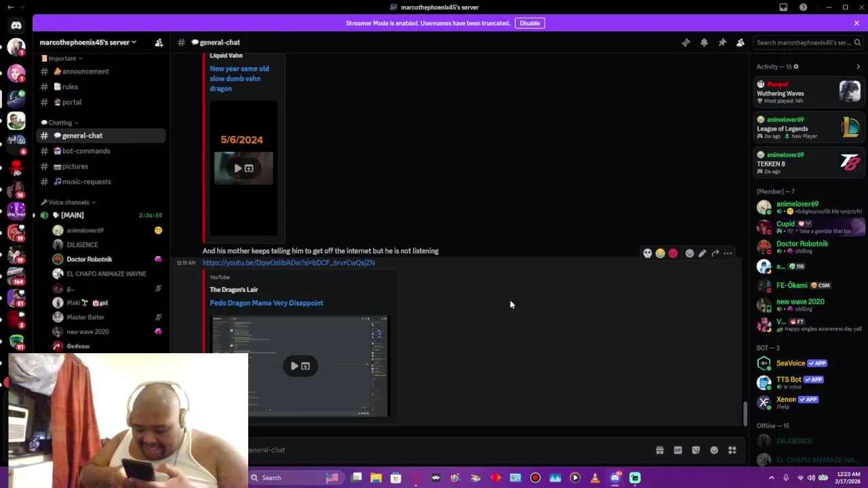
Task: Collapse the Important category
Action: pyautogui.click(x=61, y=58)
